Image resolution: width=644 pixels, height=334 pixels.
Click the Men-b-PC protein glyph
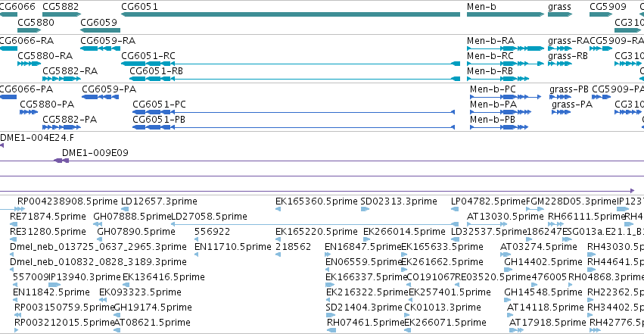506,97
